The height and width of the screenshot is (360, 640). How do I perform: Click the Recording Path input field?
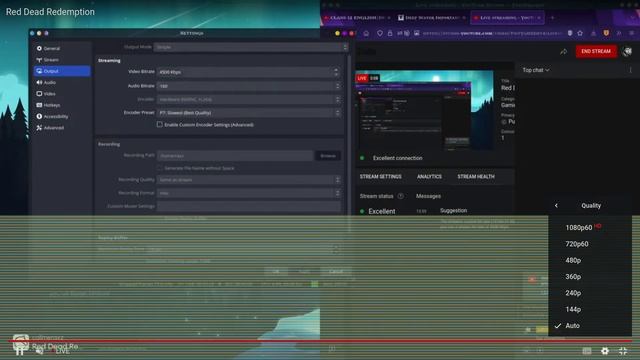pyautogui.click(x=235, y=156)
